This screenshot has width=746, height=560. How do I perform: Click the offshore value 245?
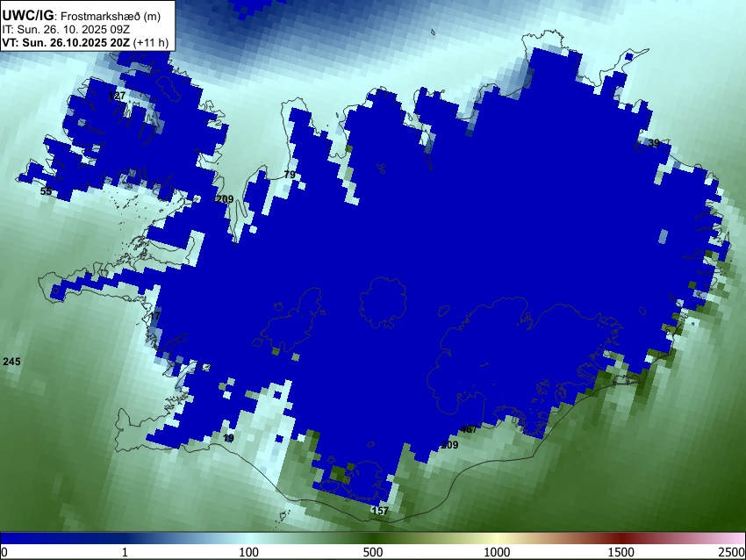coord(12,363)
